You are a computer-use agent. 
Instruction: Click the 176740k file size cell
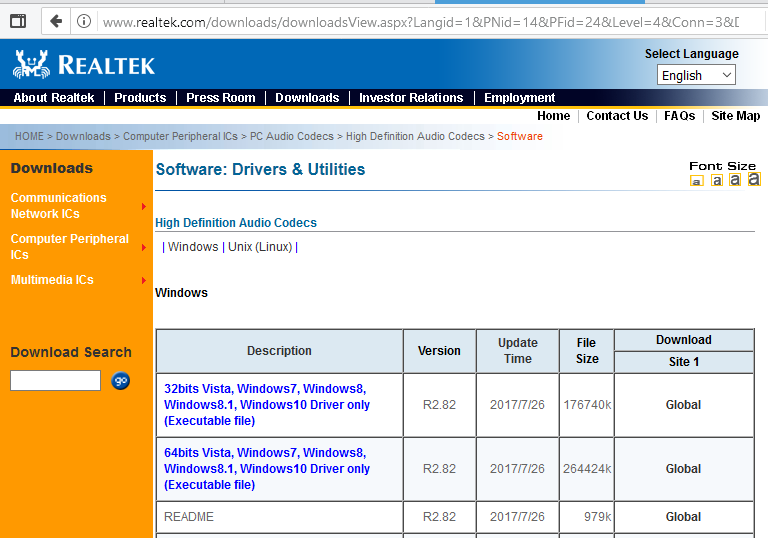point(587,405)
